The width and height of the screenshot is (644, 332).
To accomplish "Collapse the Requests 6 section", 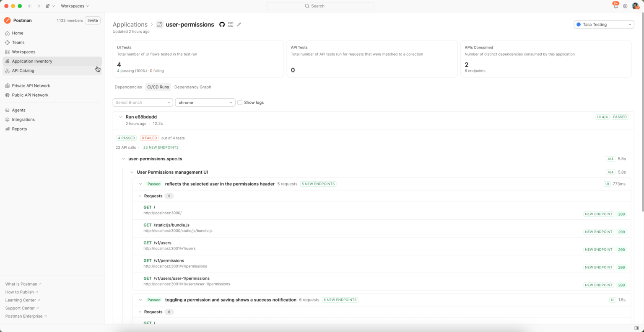I will (x=140, y=312).
